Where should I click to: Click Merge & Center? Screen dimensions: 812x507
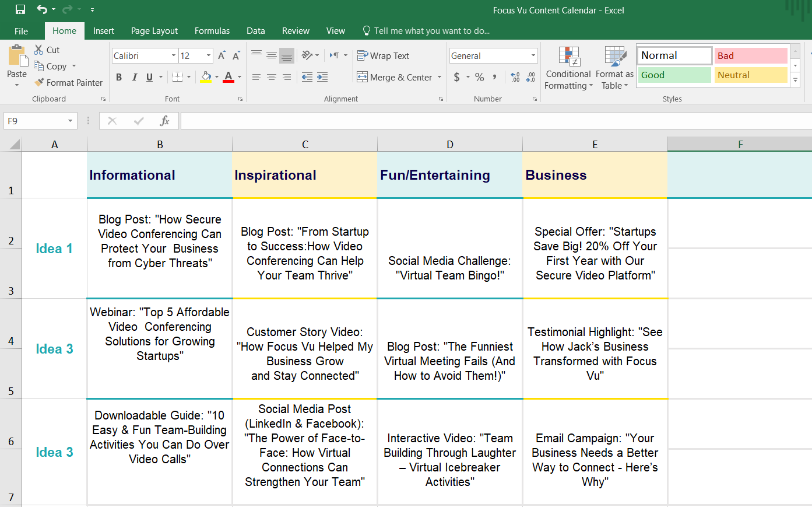395,77
